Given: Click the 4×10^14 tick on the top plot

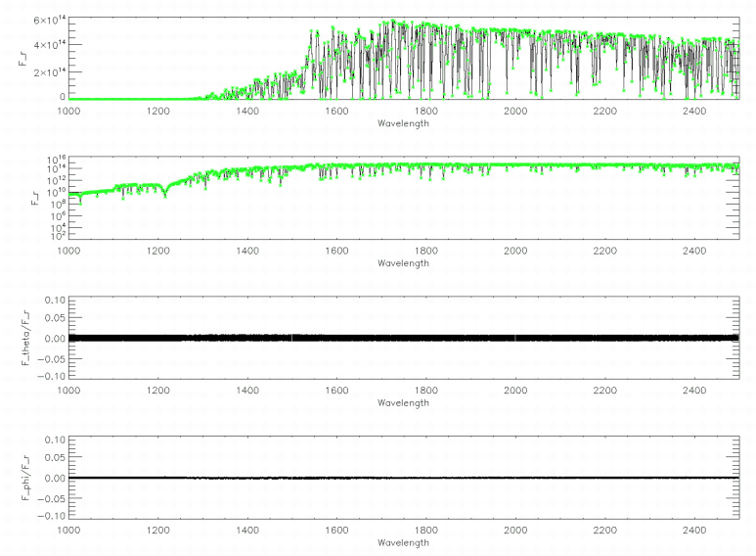Looking at the screenshot, I should [45, 45].
